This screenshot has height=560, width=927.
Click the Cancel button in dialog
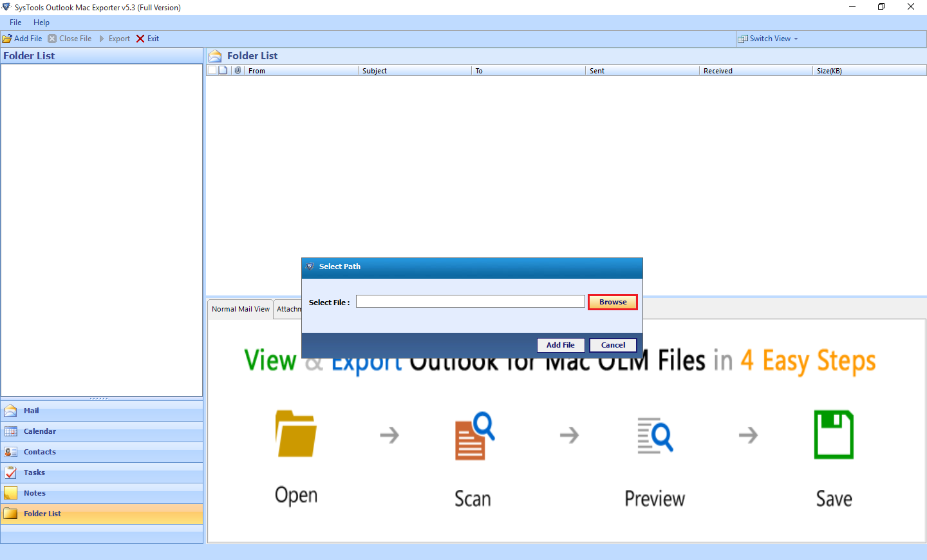(x=613, y=345)
